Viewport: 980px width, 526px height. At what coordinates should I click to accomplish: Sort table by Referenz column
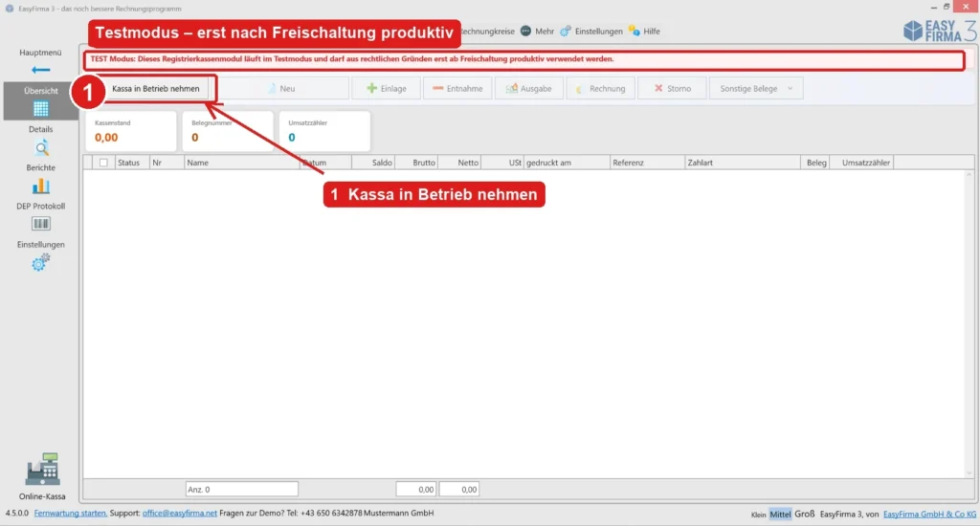pyautogui.click(x=648, y=163)
